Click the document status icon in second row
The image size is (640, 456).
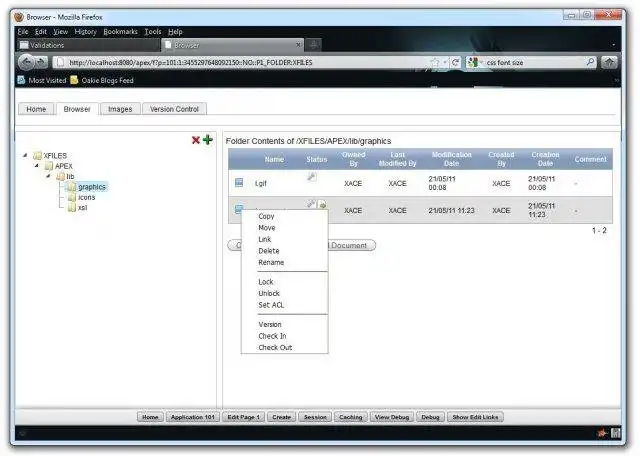click(322, 204)
